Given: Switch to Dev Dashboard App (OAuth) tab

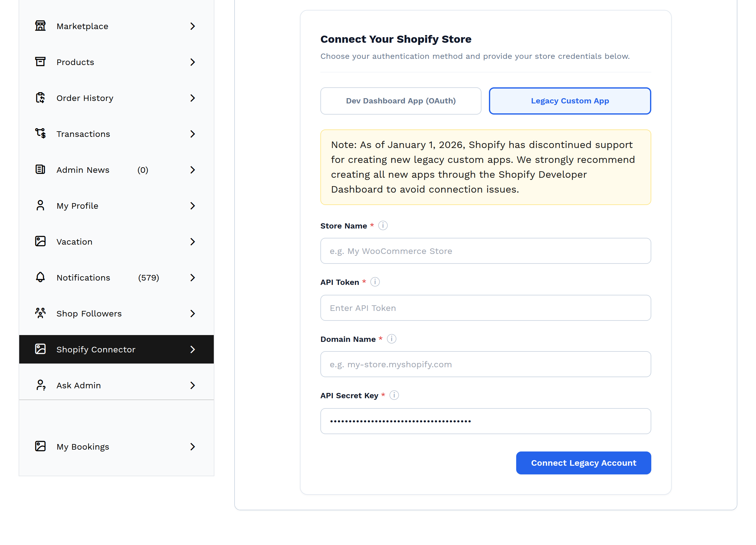Looking at the screenshot, I should tap(401, 101).
